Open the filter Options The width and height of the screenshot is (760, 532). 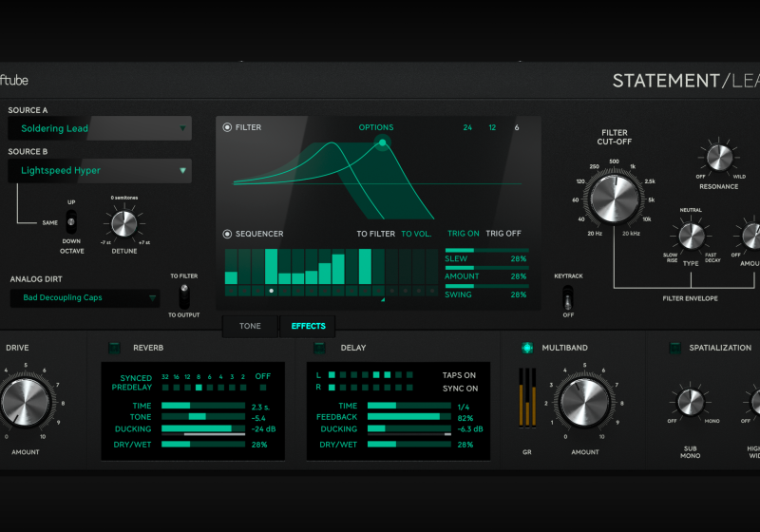375,127
